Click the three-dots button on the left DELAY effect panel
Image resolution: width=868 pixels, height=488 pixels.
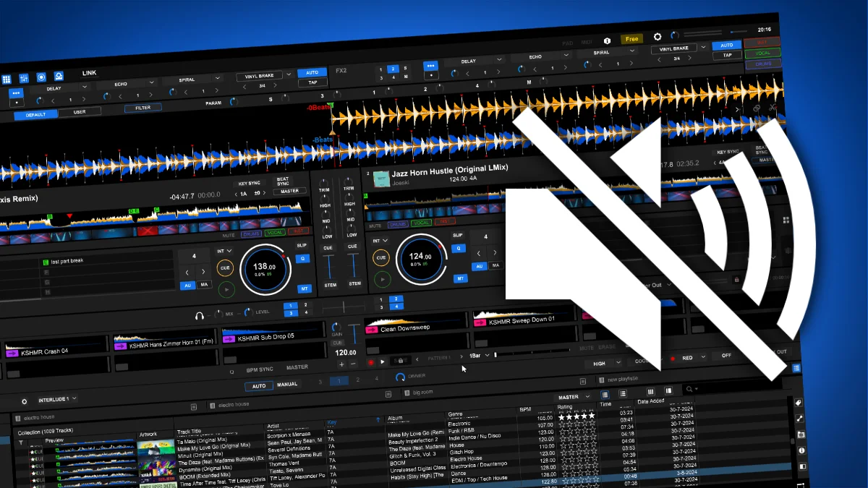16,93
